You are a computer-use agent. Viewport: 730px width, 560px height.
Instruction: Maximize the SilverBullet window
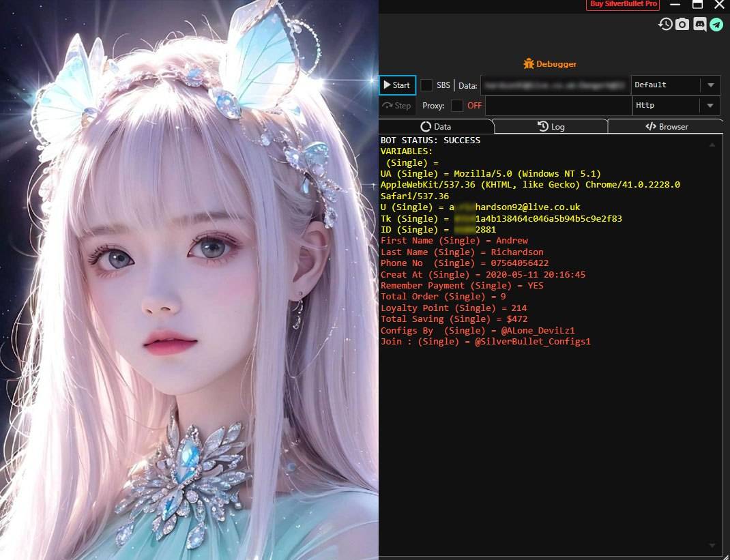697,5
